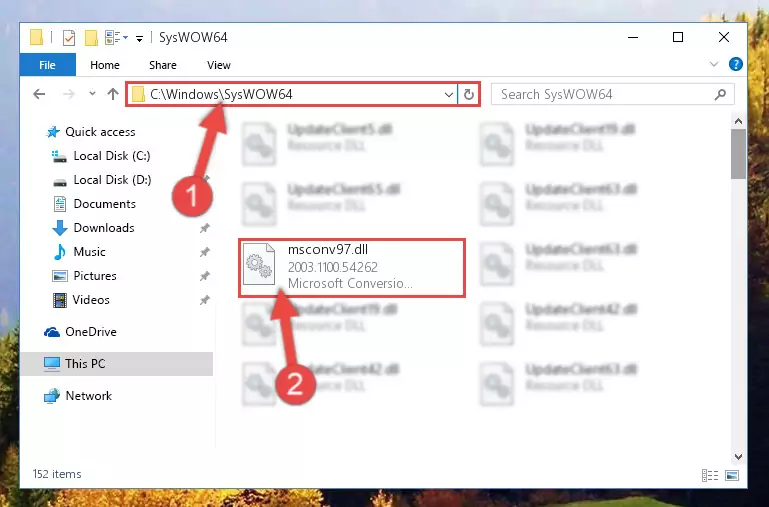The width and height of the screenshot is (769, 507).
Task: Switch to the Share ribbon tab
Action: [x=162, y=65]
